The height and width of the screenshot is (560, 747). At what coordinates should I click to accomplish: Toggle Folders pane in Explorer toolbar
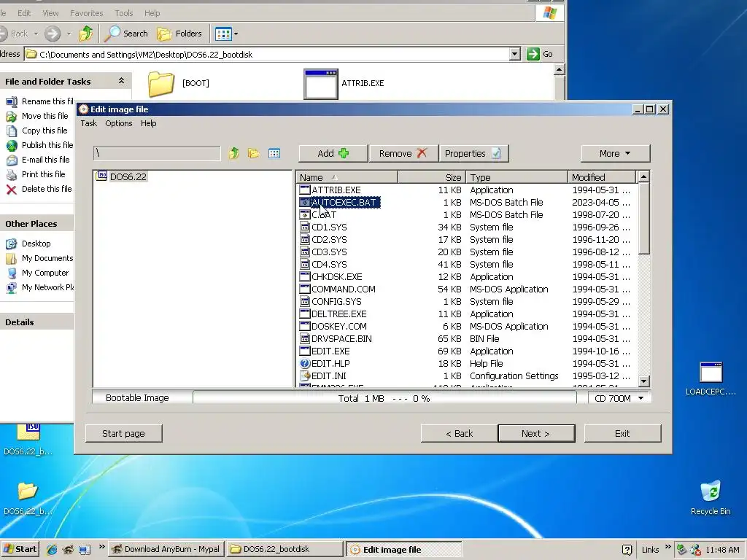[179, 34]
